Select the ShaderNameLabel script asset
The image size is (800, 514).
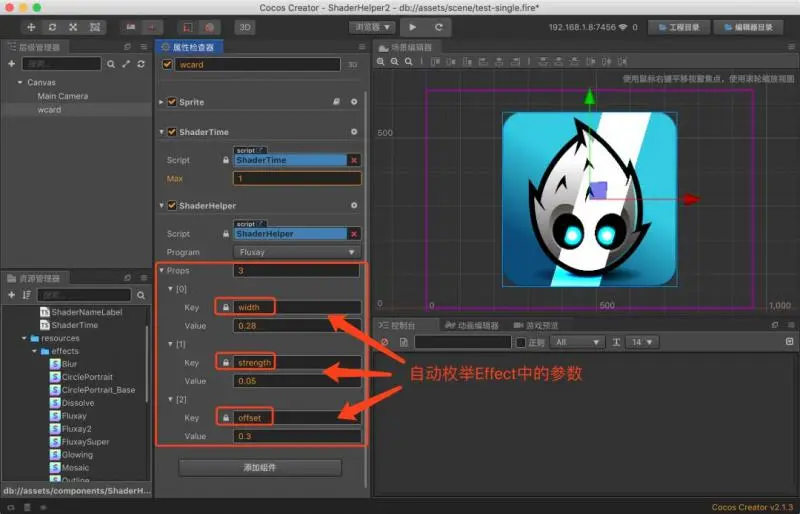81,312
